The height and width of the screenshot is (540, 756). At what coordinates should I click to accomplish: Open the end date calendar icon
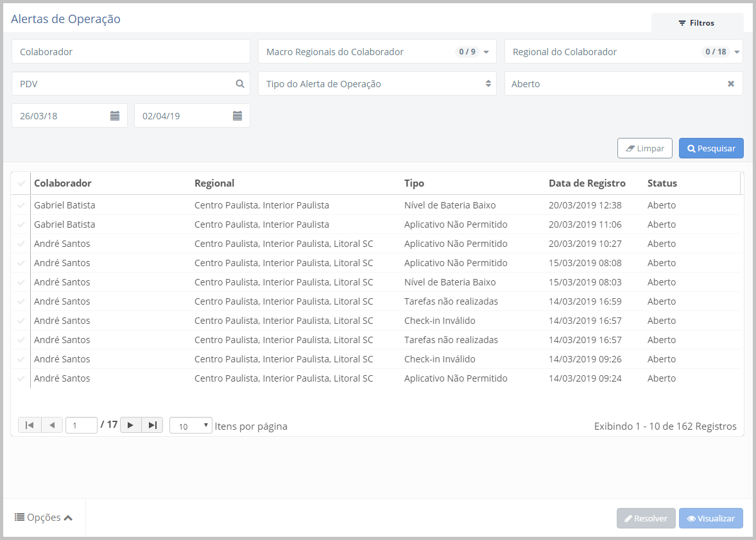click(237, 115)
